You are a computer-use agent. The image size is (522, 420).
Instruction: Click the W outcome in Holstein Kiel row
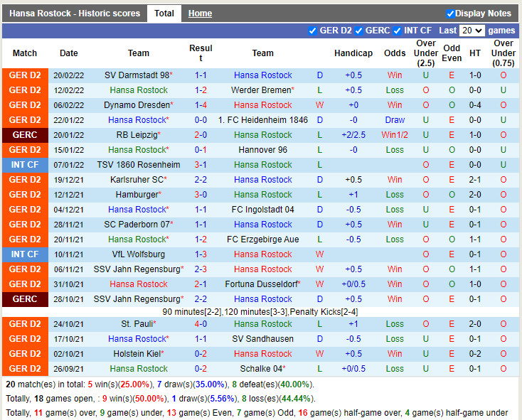[x=319, y=354]
